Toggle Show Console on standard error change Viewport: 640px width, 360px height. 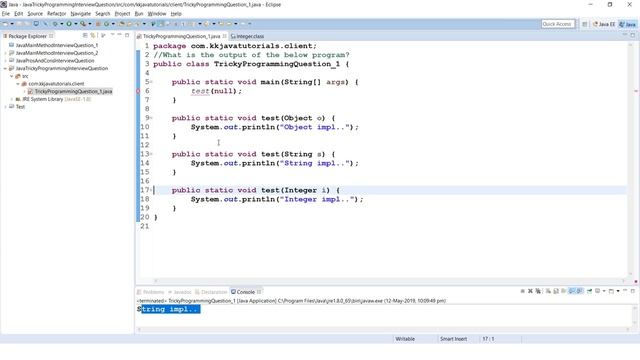coord(580,291)
